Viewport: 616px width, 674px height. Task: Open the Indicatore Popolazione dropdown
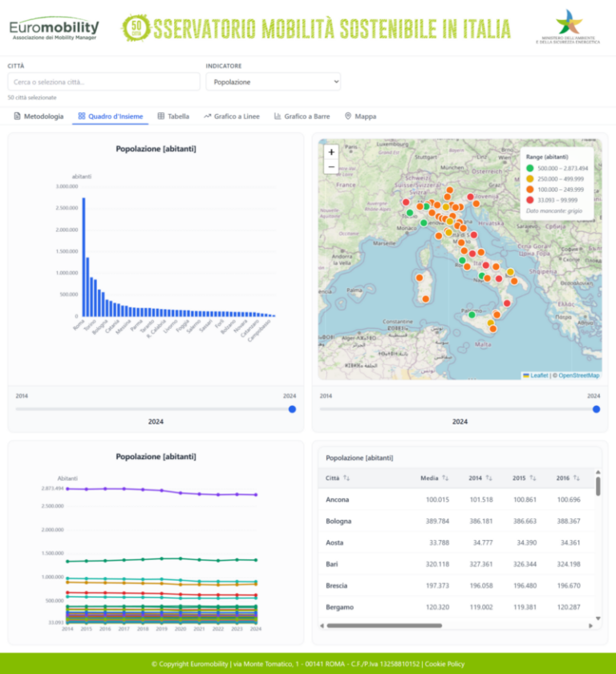pyautogui.click(x=274, y=82)
